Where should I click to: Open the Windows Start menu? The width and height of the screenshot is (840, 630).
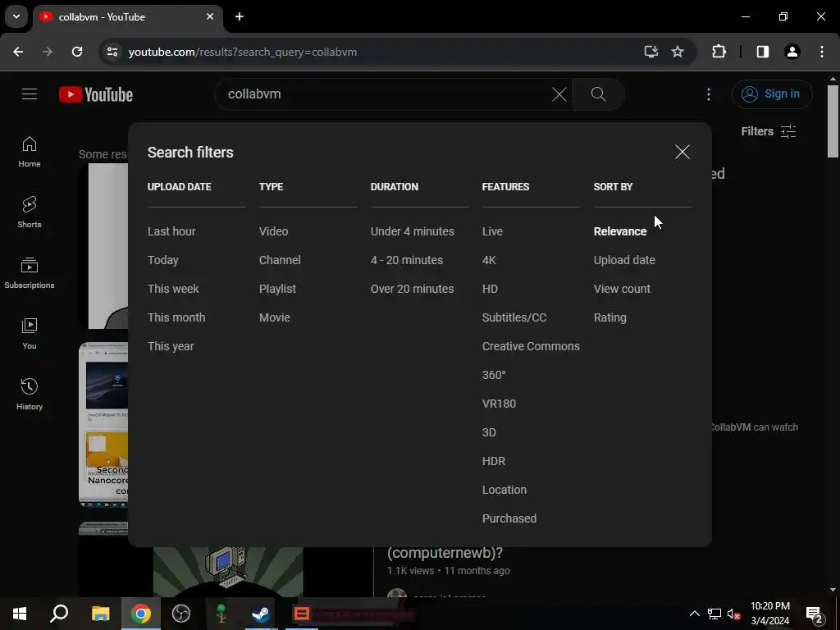[20, 614]
